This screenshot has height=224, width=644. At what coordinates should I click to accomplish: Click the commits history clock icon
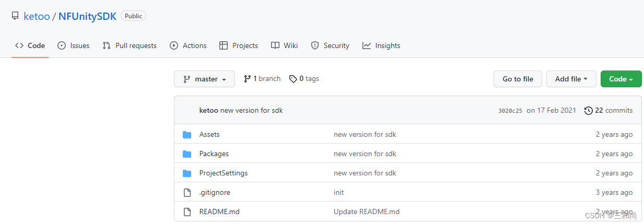pos(589,110)
